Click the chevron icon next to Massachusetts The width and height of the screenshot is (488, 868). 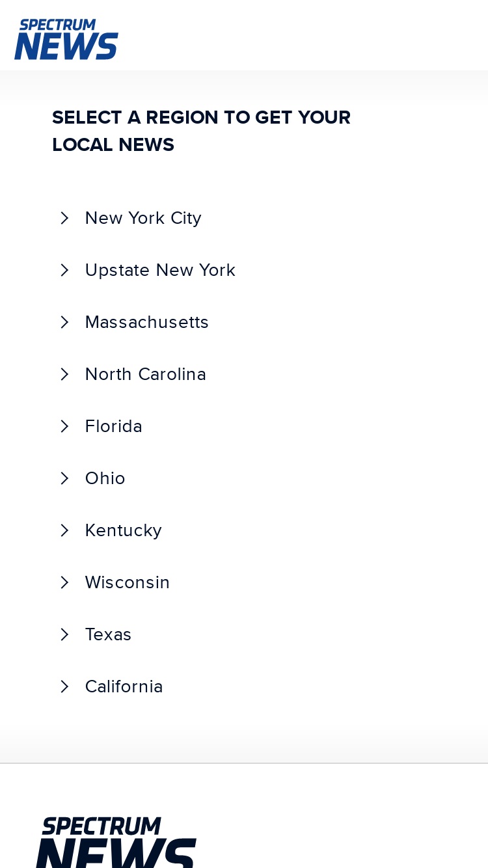click(x=64, y=322)
